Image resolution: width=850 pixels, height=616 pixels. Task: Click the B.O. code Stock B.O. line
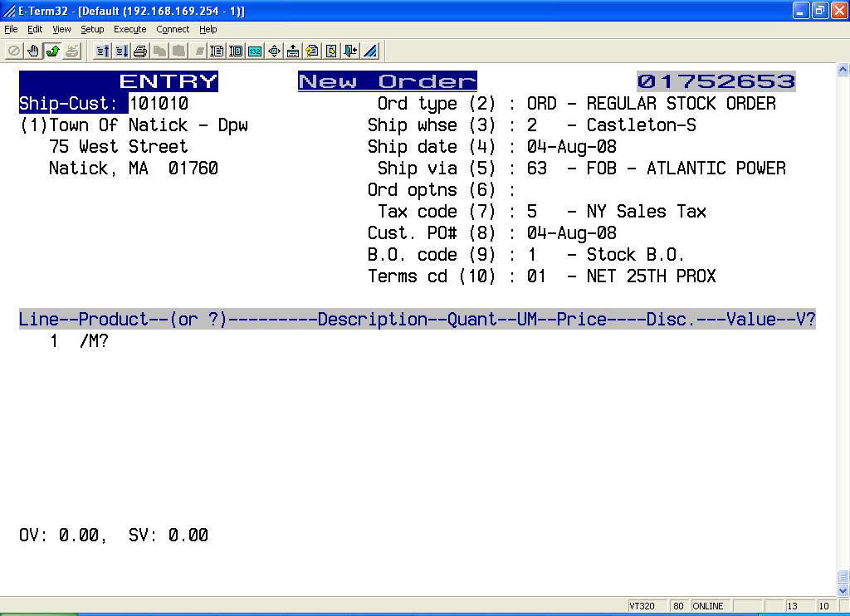[525, 255]
